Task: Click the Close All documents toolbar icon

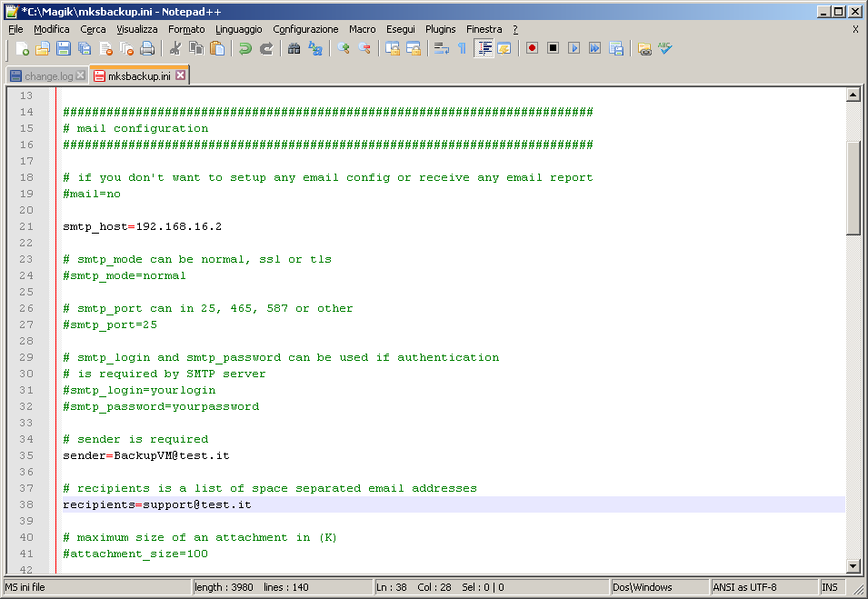Action: (126, 49)
